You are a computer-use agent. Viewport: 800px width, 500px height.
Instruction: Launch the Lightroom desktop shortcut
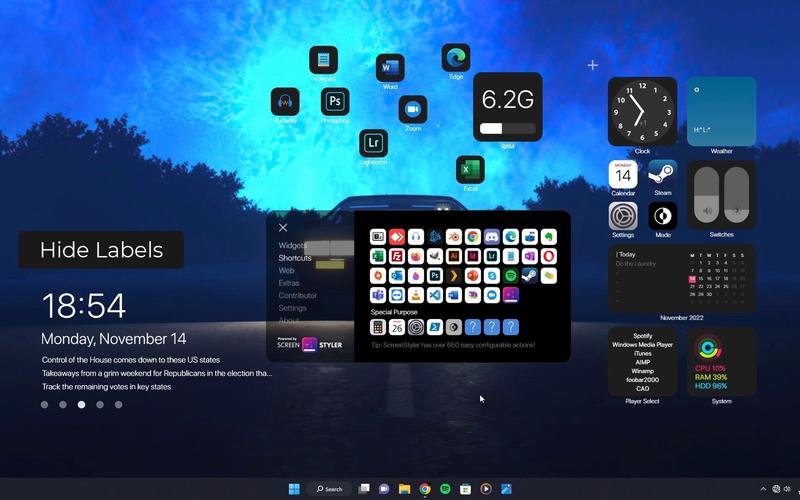point(373,143)
